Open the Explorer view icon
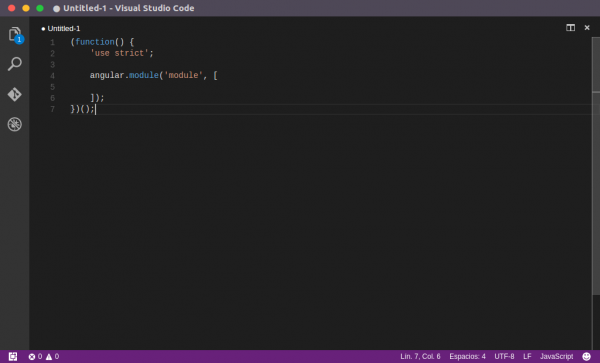Viewport: 600px width, 363px height. [x=15, y=34]
